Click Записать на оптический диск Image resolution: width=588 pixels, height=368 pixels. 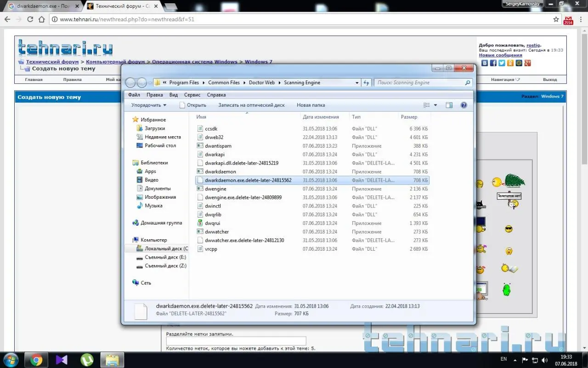tap(251, 105)
